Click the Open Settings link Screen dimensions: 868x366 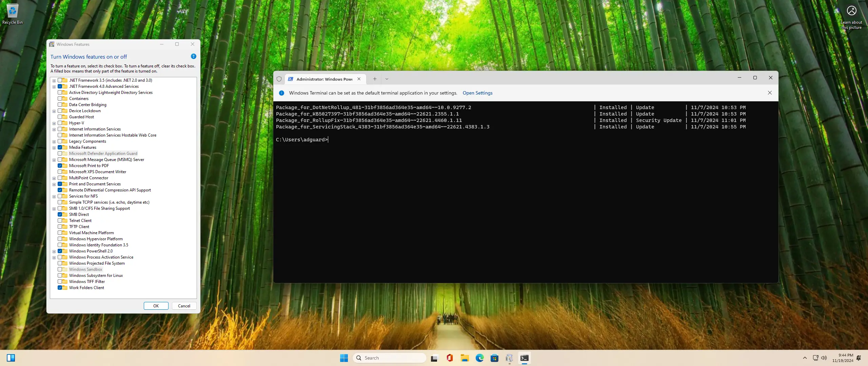tap(477, 93)
